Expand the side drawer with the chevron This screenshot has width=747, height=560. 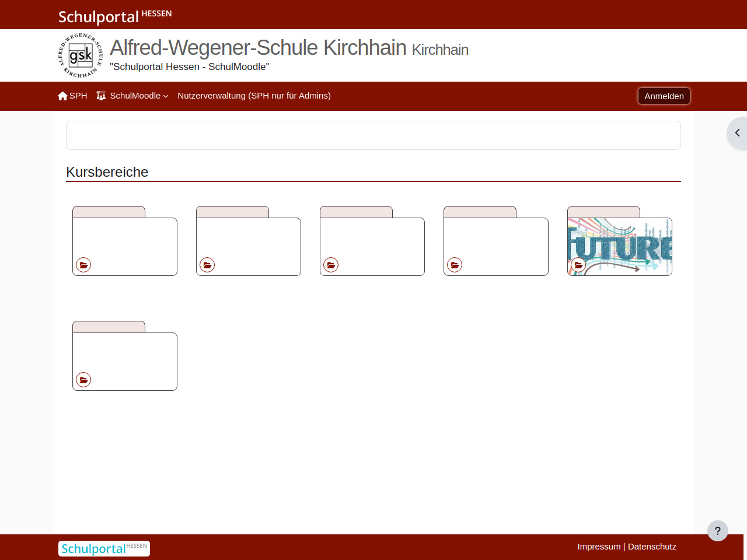pyautogui.click(x=737, y=133)
